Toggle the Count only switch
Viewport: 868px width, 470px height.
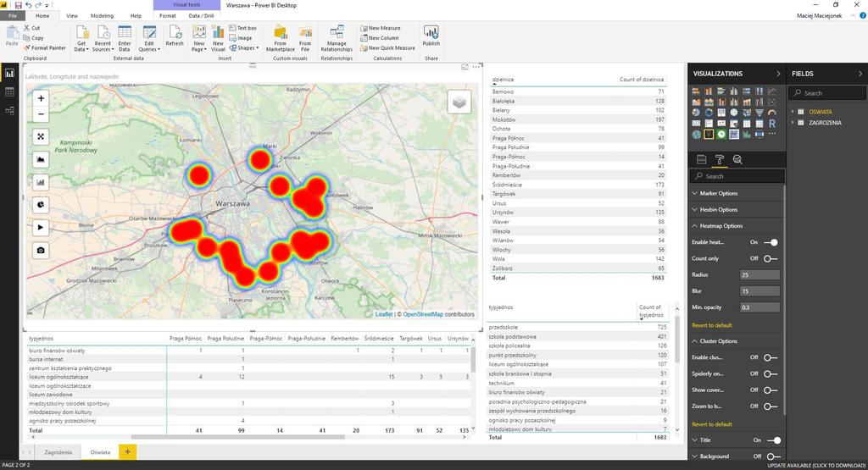point(771,258)
